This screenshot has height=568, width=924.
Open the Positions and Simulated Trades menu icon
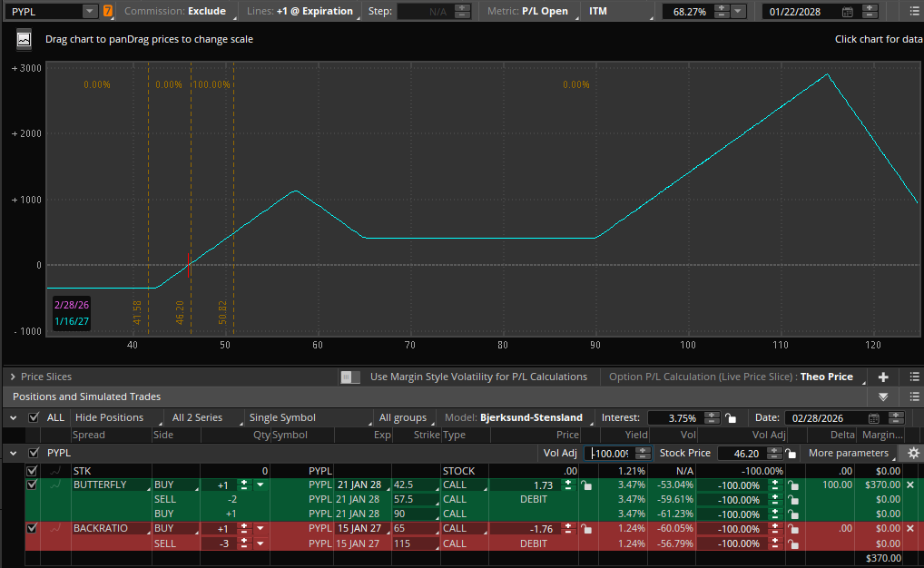(x=914, y=397)
